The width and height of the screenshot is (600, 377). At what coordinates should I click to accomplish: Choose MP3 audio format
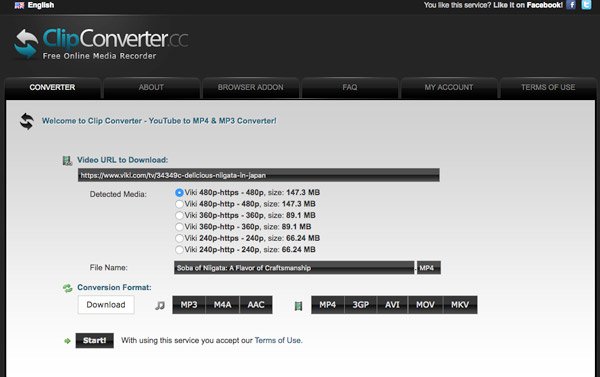click(x=189, y=305)
